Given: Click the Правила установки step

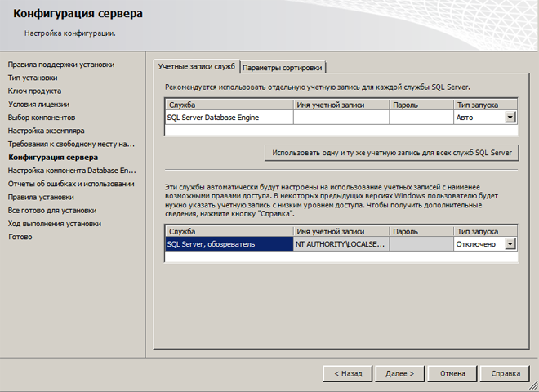Looking at the screenshot, I should [41, 197].
